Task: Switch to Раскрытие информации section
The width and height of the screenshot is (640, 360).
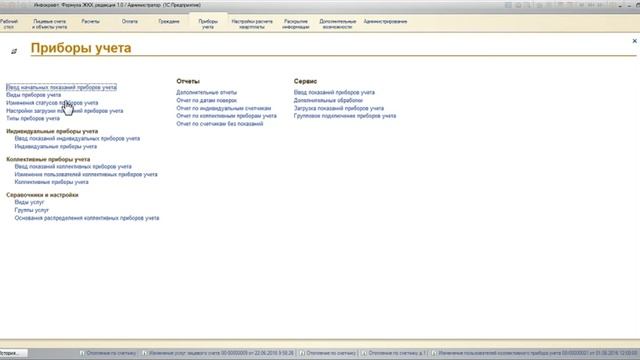Action: pyautogui.click(x=296, y=24)
